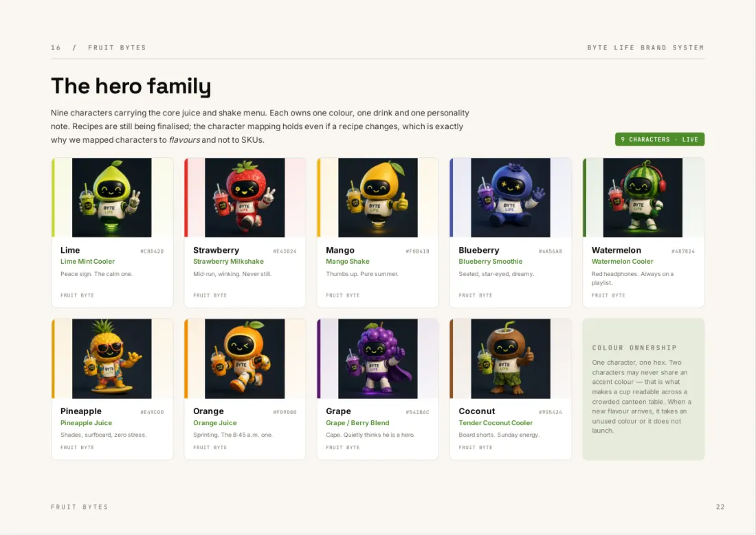
Task: Click the Strawberry character illustration
Action: click(245, 198)
